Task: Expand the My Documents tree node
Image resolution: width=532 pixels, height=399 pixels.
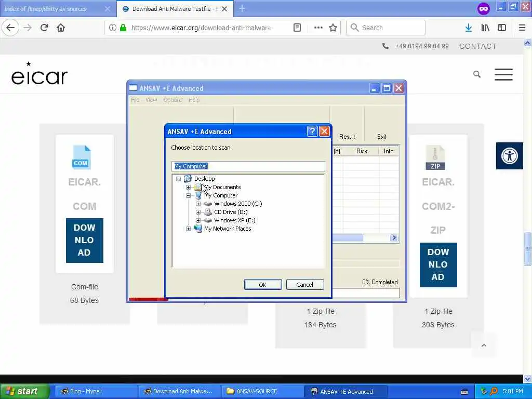Action: coord(188,187)
